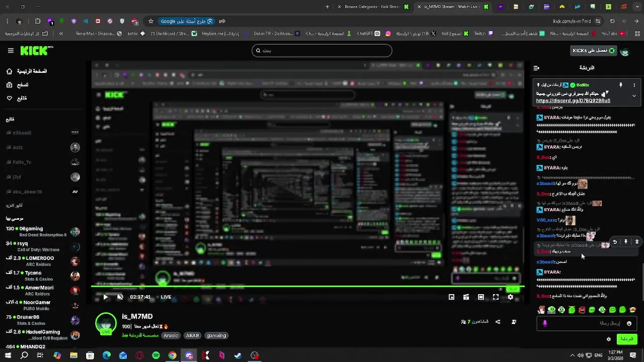
Task: Open recommended channel Tyceno
Action: (x=43, y=276)
